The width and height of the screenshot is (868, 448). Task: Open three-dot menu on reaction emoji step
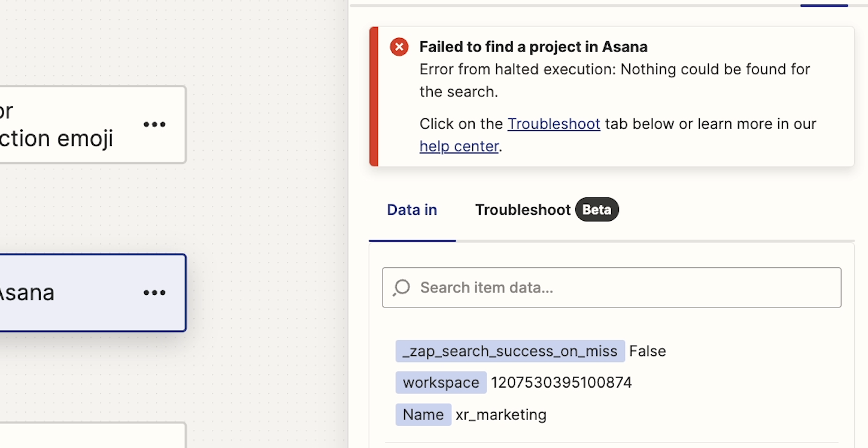(x=154, y=124)
